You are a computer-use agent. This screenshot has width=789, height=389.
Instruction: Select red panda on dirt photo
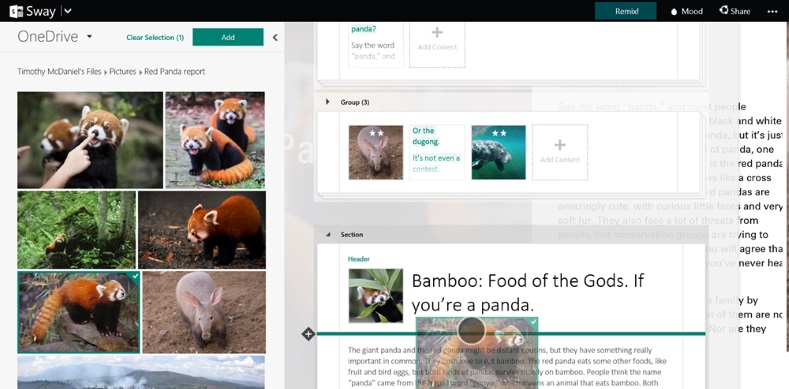202,229
